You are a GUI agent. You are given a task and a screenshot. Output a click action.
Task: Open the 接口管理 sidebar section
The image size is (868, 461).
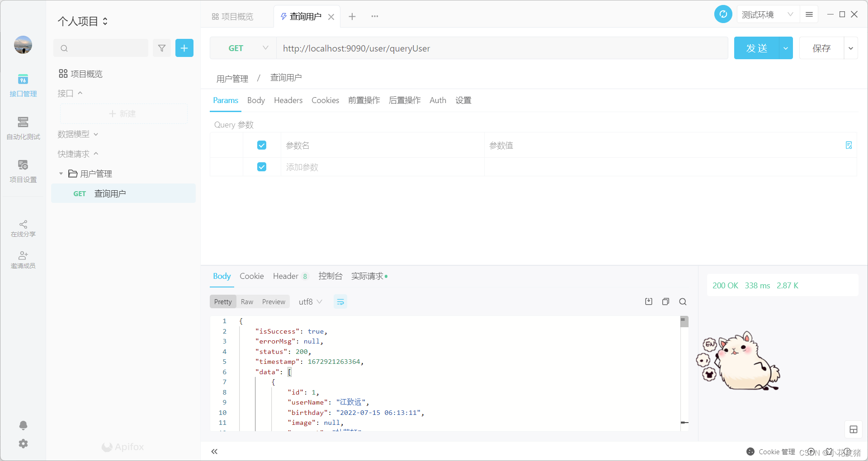[x=23, y=85]
